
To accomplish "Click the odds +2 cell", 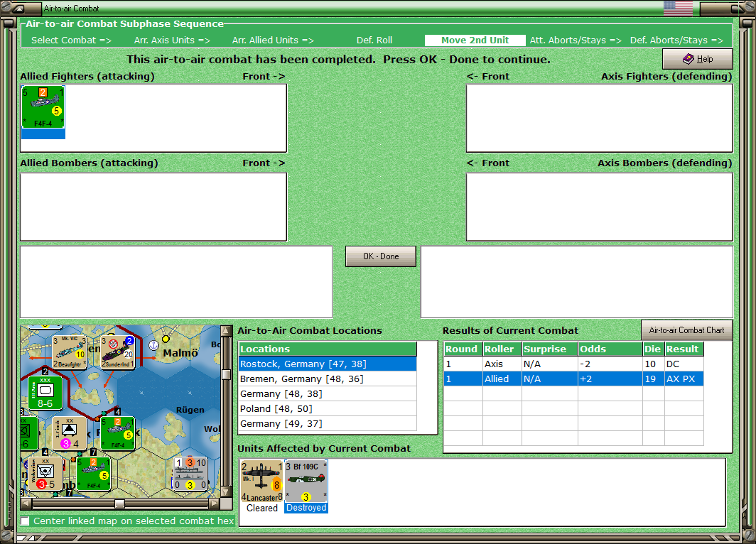I will [x=610, y=379].
